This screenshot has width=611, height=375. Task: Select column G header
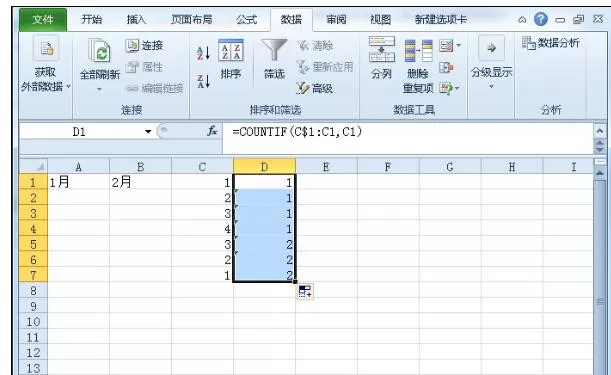coord(450,167)
